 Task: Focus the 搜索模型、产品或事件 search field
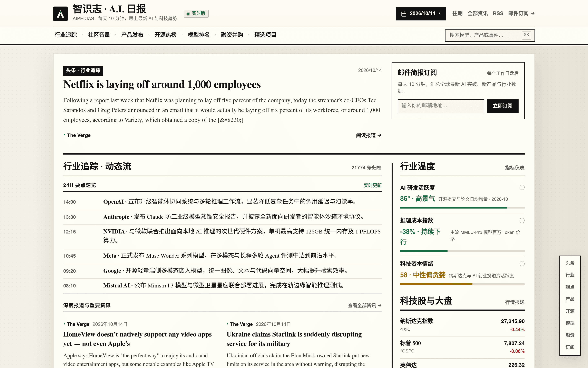(490, 36)
